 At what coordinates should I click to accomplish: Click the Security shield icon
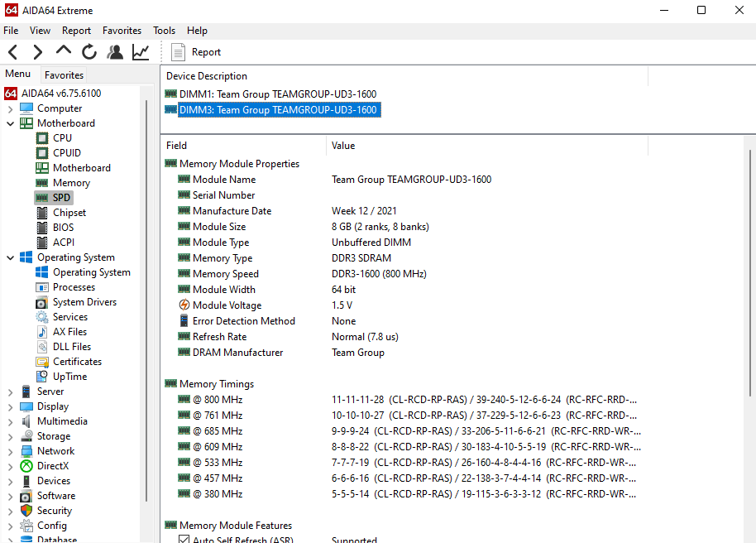coord(26,511)
